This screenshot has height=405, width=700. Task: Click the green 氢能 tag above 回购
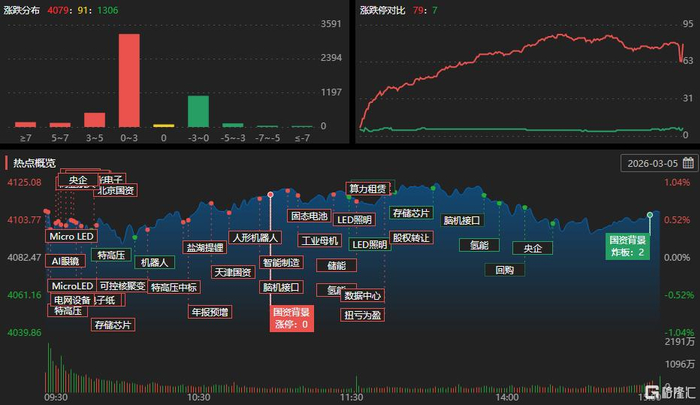click(x=479, y=245)
